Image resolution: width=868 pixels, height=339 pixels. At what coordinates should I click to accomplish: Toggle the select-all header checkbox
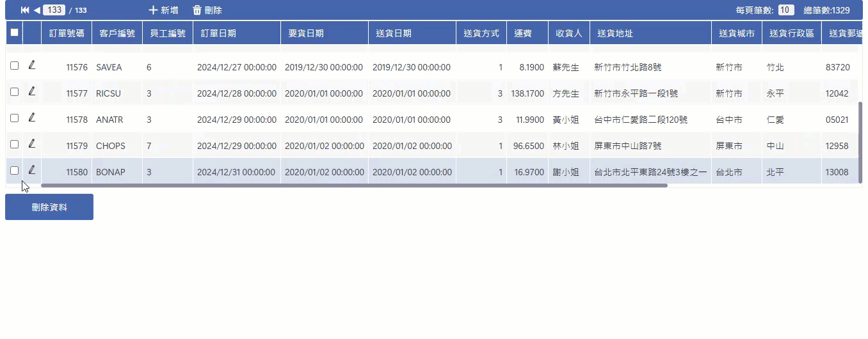(x=15, y=33)
